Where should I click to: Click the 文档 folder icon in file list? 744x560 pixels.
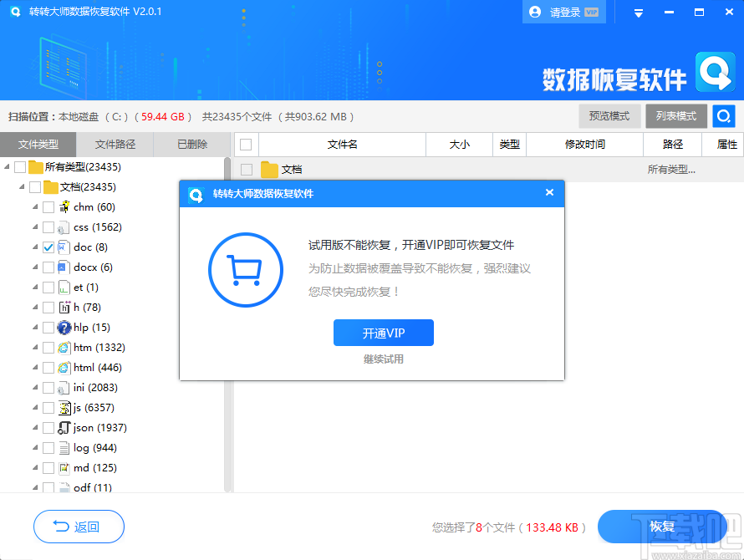[269, 170]
